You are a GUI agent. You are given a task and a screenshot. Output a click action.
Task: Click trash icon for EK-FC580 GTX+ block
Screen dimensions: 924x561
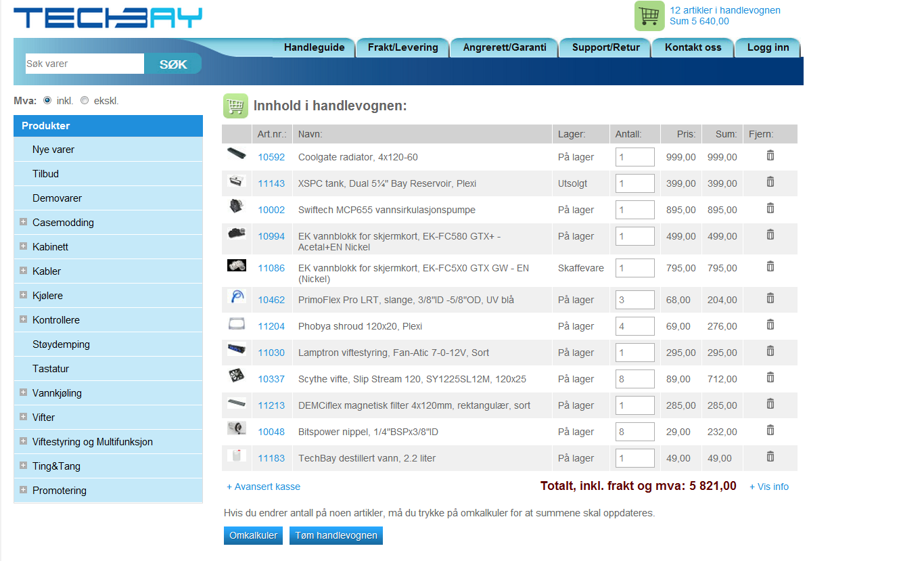point(770,235)
